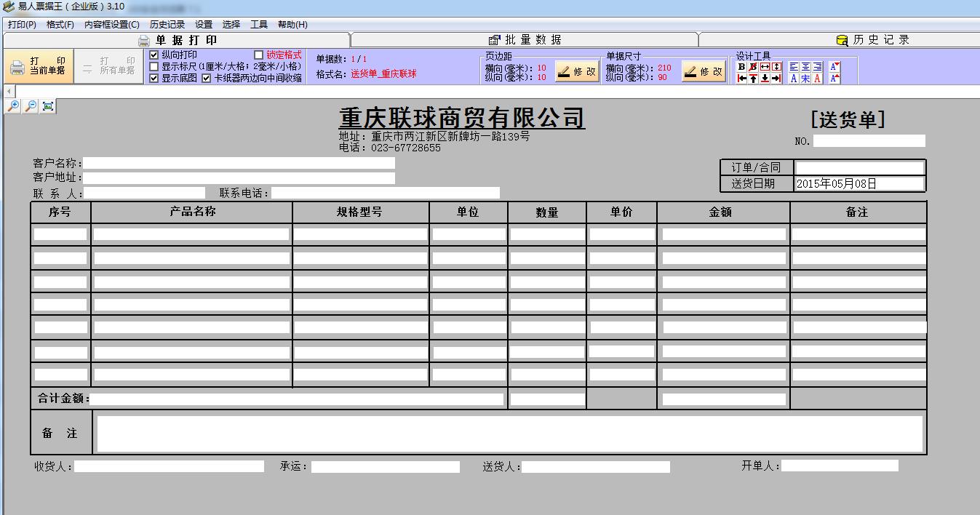Click the move-left arrow design tool

[x=742, y=79]
